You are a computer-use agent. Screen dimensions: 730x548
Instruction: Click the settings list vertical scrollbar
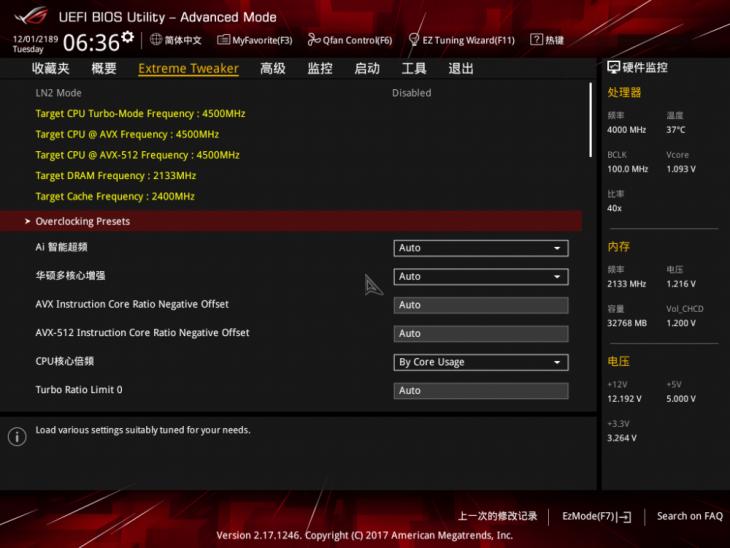click(590, 120)
